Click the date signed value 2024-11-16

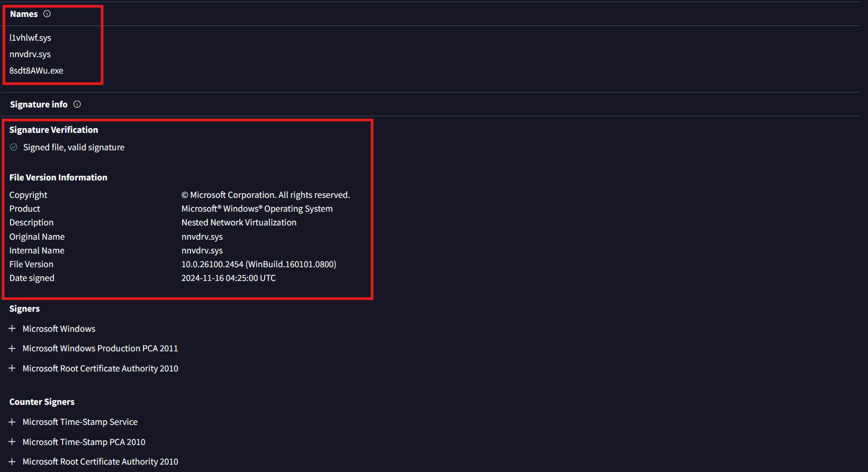pos(229,278)
